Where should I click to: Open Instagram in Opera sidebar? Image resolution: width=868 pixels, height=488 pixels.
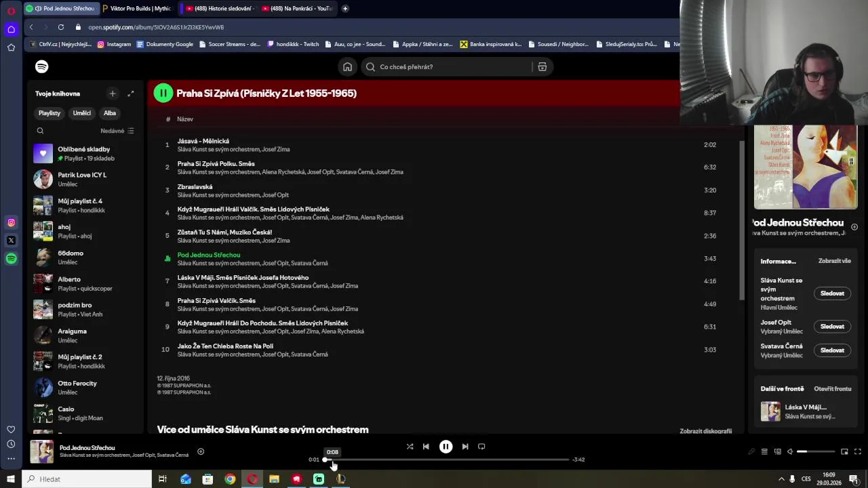pos(11,222)
